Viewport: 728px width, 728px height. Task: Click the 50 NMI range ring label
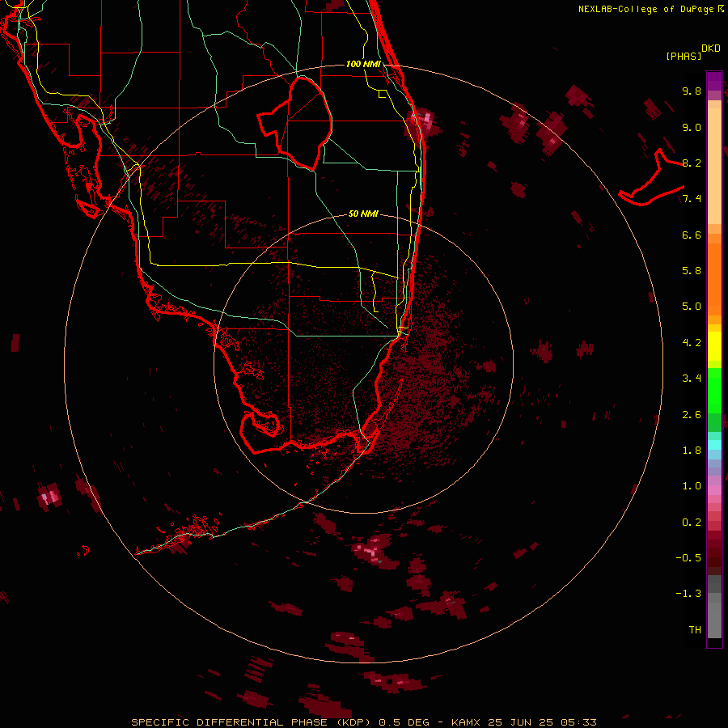(363, 214)
